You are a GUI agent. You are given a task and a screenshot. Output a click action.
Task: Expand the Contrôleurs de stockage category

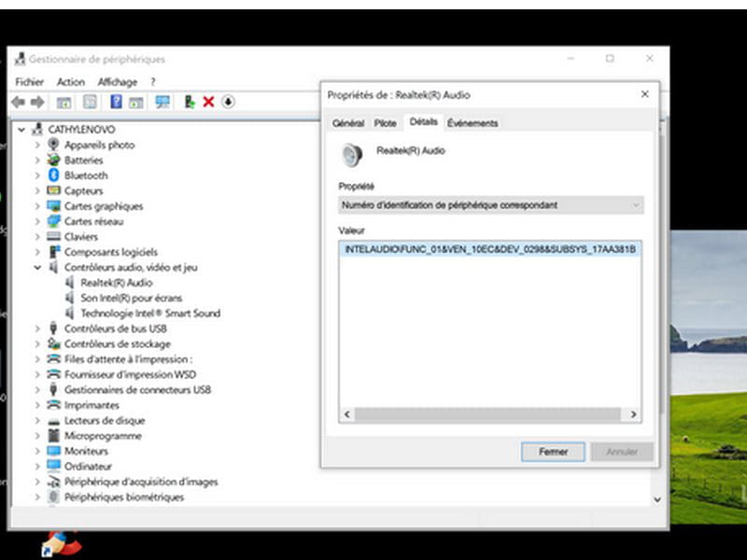click(x=37, y=343)
